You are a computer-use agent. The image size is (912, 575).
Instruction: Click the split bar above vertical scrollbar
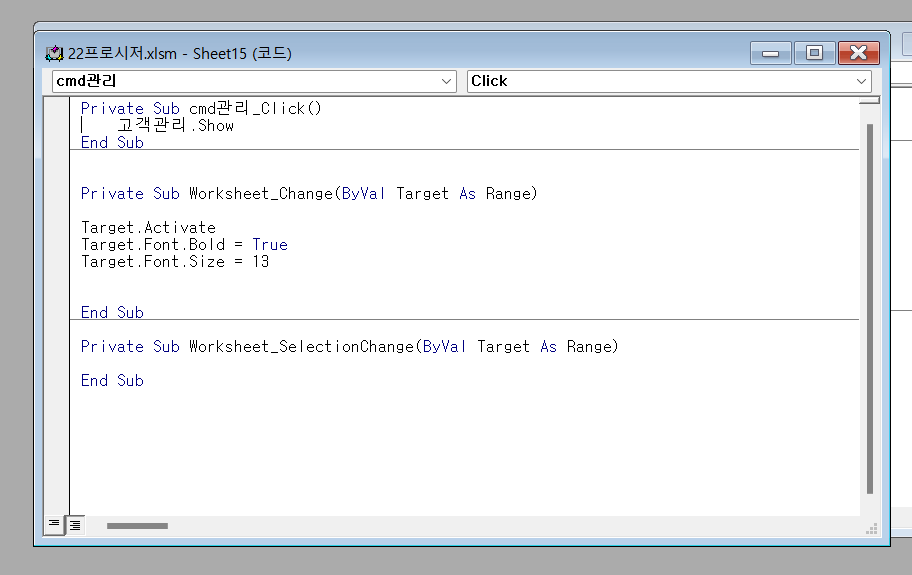[869, 100]
